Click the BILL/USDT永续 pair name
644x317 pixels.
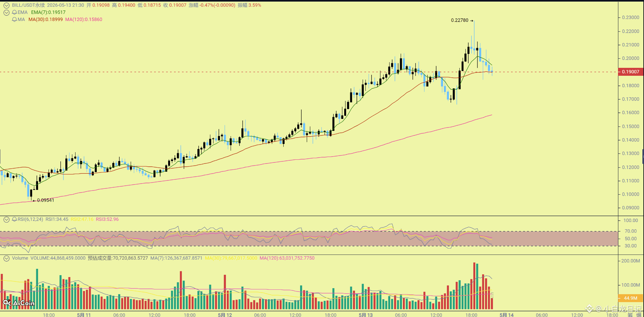29,5
